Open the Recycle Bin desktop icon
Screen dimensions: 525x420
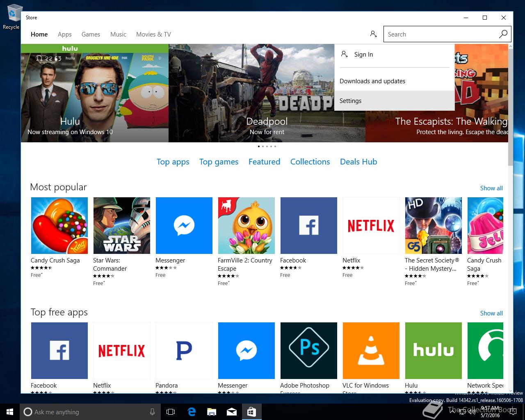pyautogui.click(x=12, y=16)
